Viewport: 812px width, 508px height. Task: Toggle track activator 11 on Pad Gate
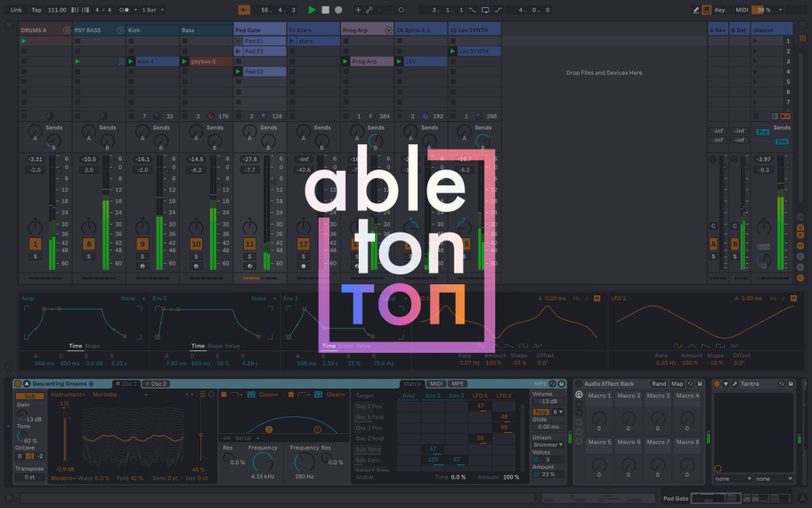click(x=249, y=243)
